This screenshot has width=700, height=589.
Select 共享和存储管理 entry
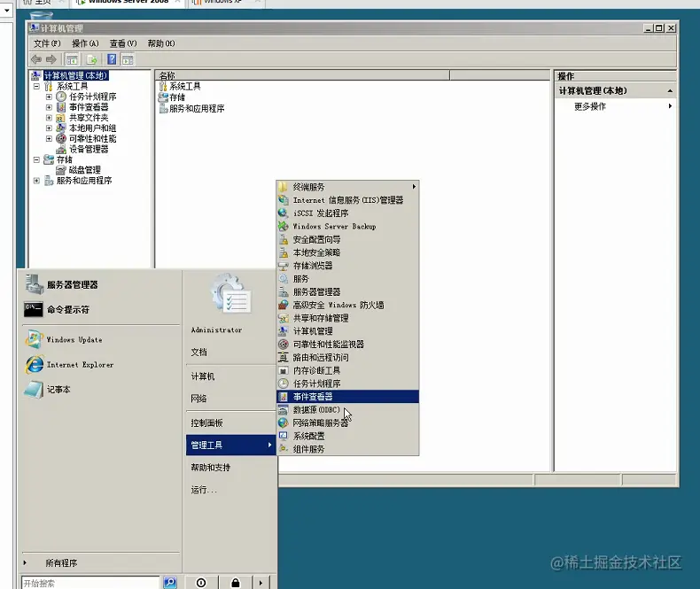point(347,318)
